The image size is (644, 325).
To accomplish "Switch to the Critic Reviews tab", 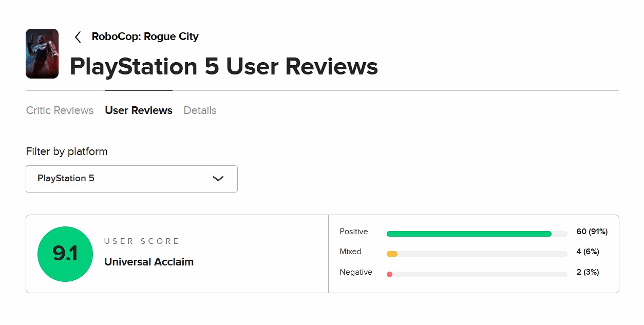I will click(x=60, y=110).
